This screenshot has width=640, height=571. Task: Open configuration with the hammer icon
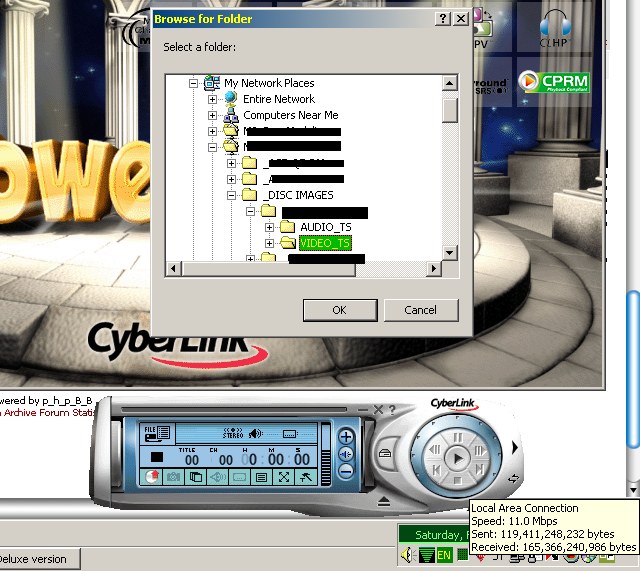pyautogui.click(x=306, y=477)
